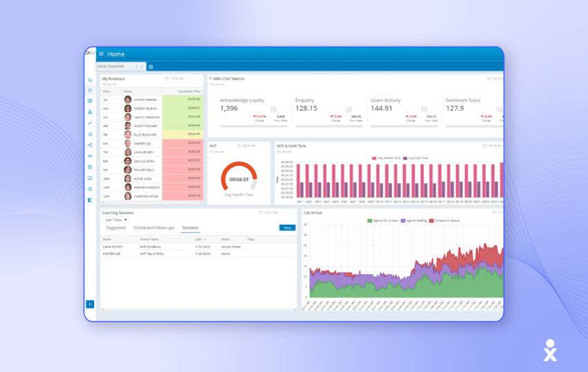Image resolution: width=588 pixels, height=372 pixels.
Task: Switch to Scheduled Follow-ups tab
Action: click(x=153, y=227)
